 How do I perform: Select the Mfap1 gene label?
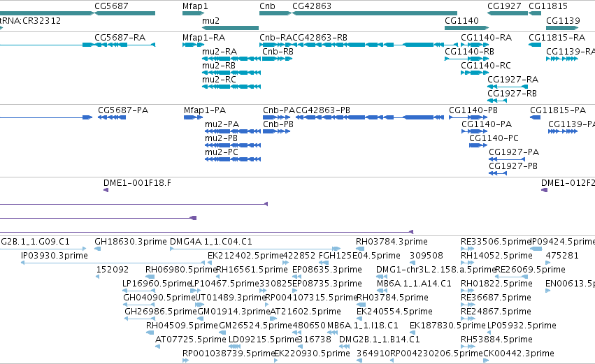(195, 6)
